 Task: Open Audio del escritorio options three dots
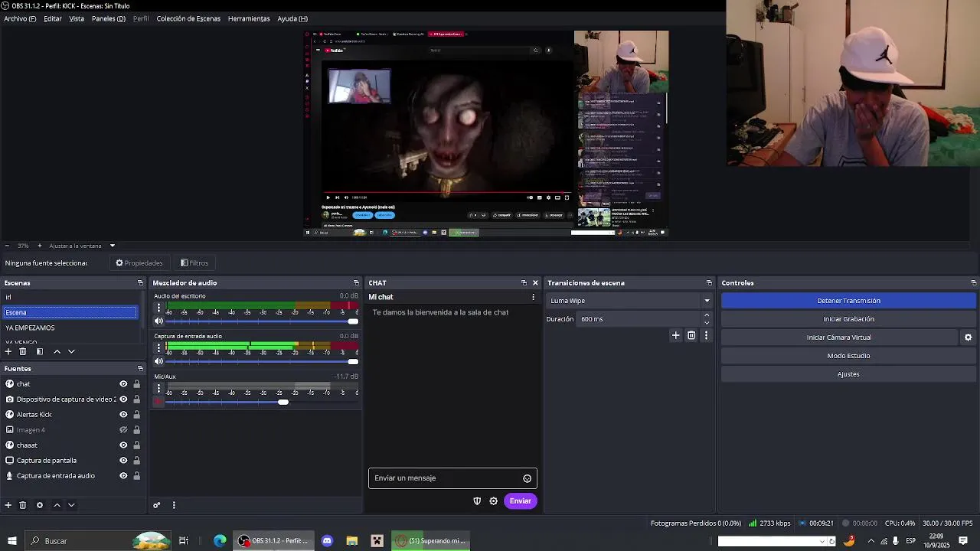click(159, 308)
